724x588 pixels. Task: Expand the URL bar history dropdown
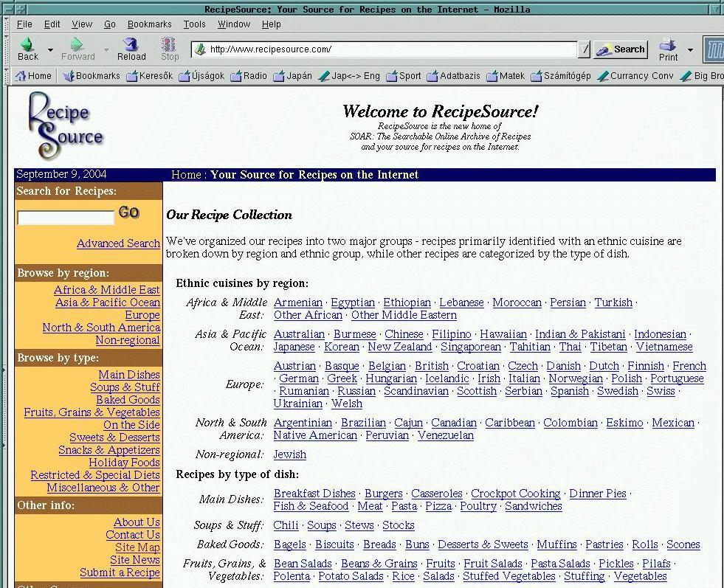point(584,49)
